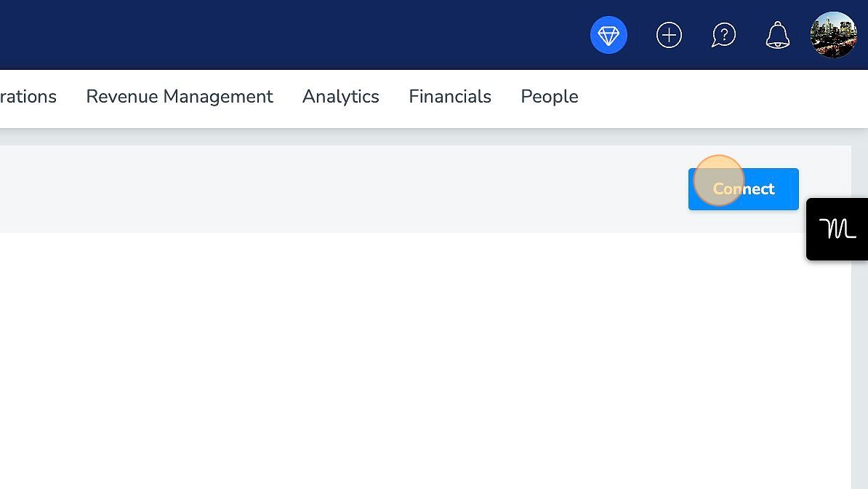Show notifications via the bell icon
Viewport: 868px width, 489px height.
click(777, 35)
